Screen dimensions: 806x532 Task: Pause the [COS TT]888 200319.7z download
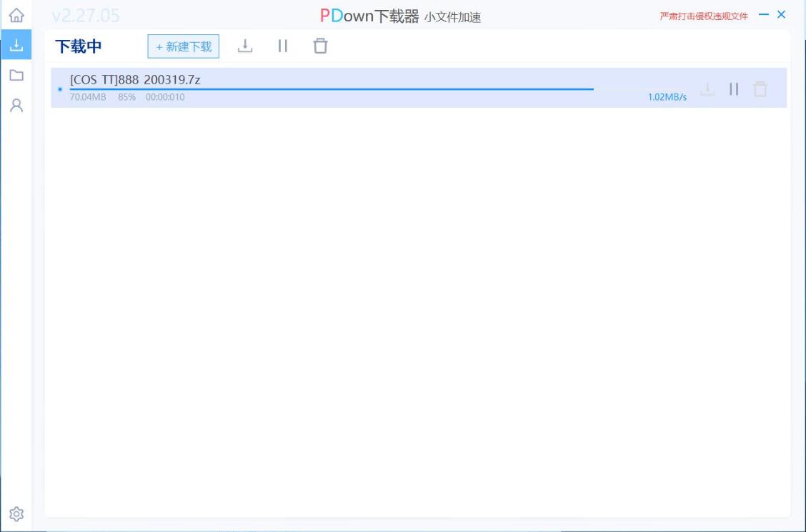(734, 89)
